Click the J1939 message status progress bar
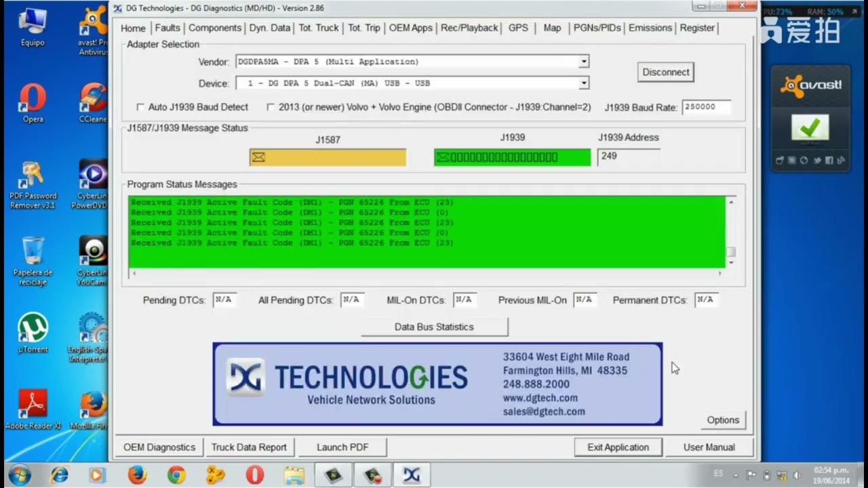Viewport: 868px width, 488px height. point(512,157)
